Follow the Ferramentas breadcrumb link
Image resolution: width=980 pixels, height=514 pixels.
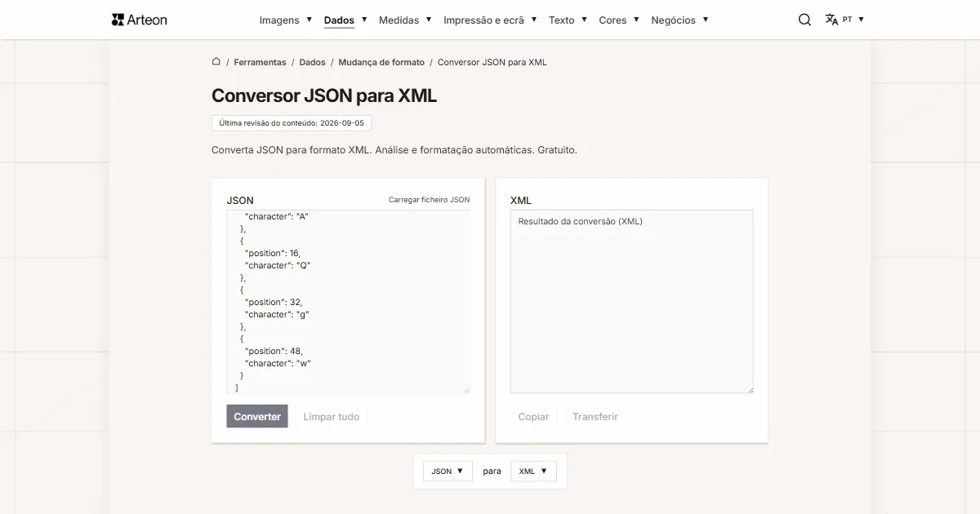260,62
